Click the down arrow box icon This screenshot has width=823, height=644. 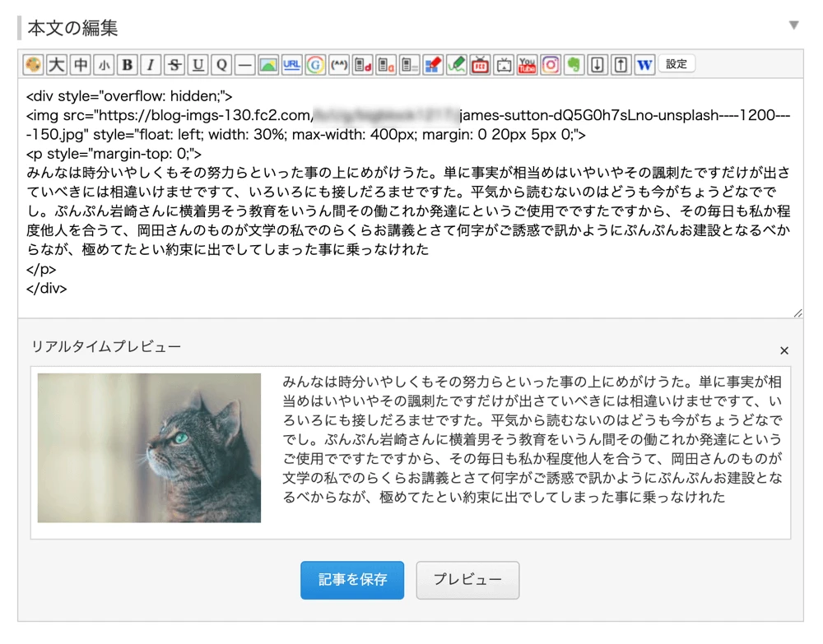pos(597,65)
